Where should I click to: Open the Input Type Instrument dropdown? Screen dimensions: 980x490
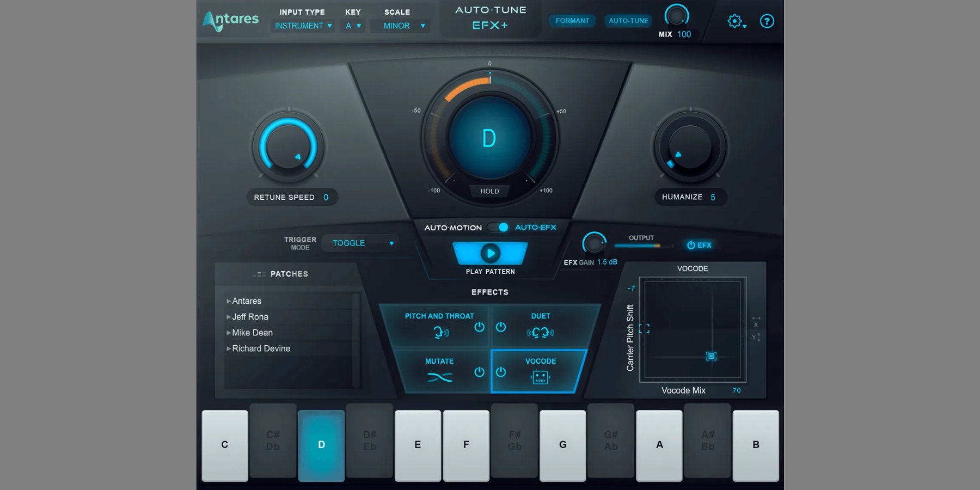(x=303, y=26)
